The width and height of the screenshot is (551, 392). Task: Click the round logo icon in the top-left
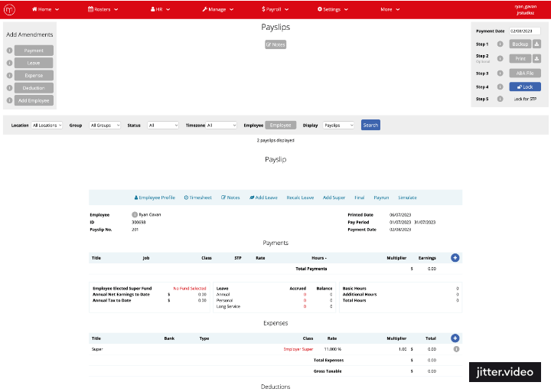tap(9, 9)
